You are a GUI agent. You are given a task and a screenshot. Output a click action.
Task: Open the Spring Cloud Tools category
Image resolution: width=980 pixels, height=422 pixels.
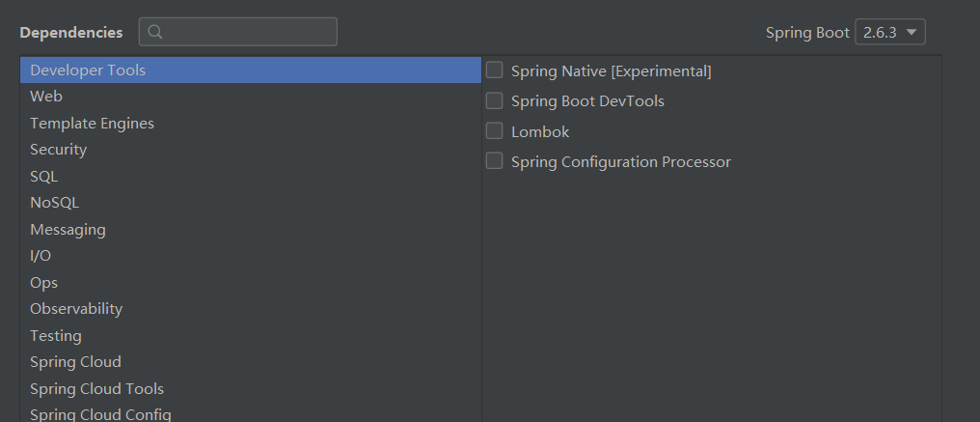pyautogui.click(x=251, y=389)
